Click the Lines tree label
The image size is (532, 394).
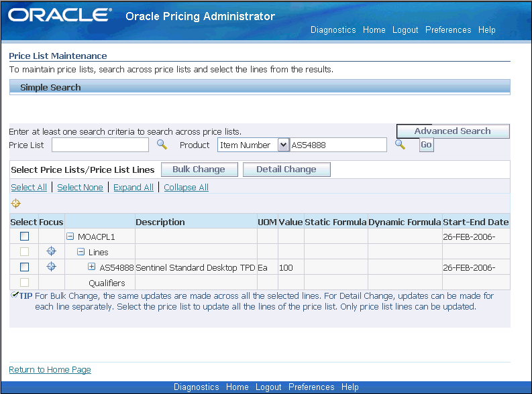99,253
